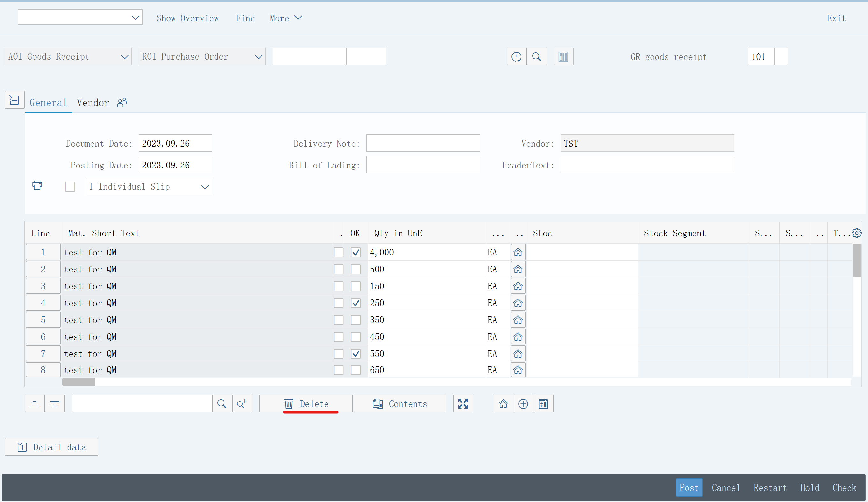This screenshot has height=502, width=868.
Task: Click the Contents button
Action: tap(400, 403)
